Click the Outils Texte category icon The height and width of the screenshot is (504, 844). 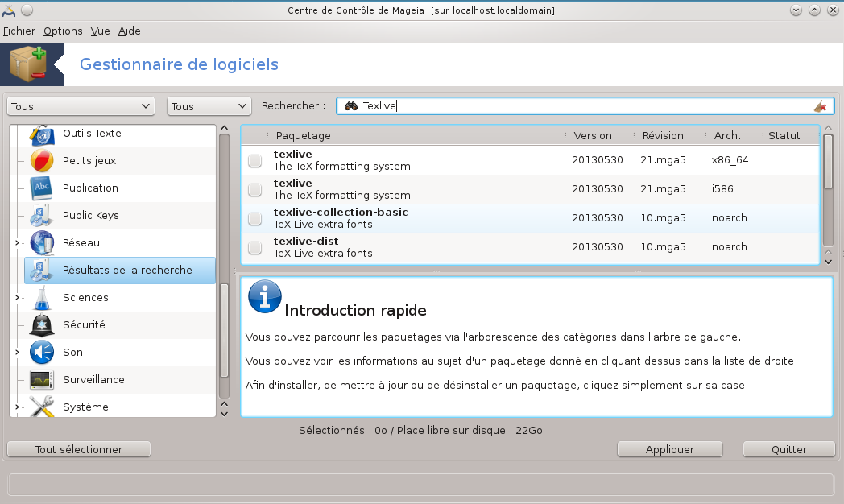click(x=42, y=134)
